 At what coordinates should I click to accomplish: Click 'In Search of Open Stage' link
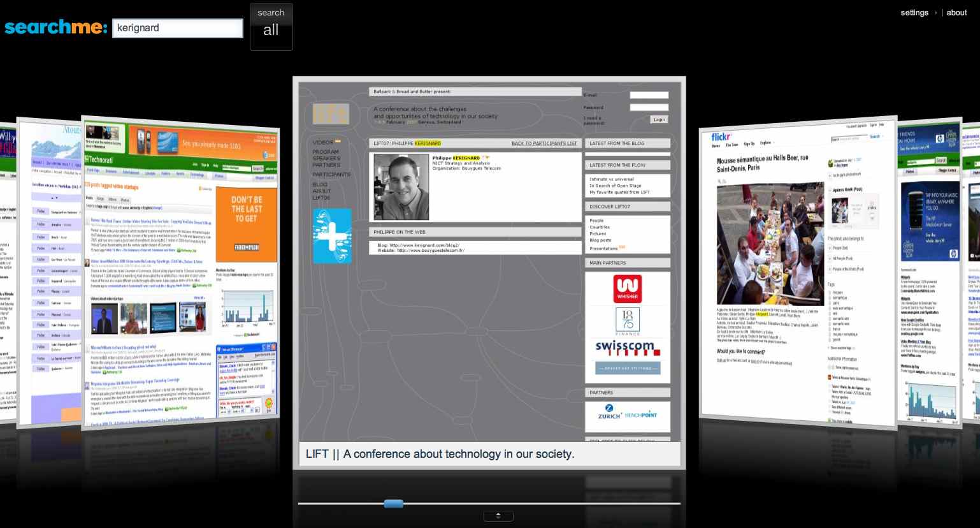coord(616,186)
